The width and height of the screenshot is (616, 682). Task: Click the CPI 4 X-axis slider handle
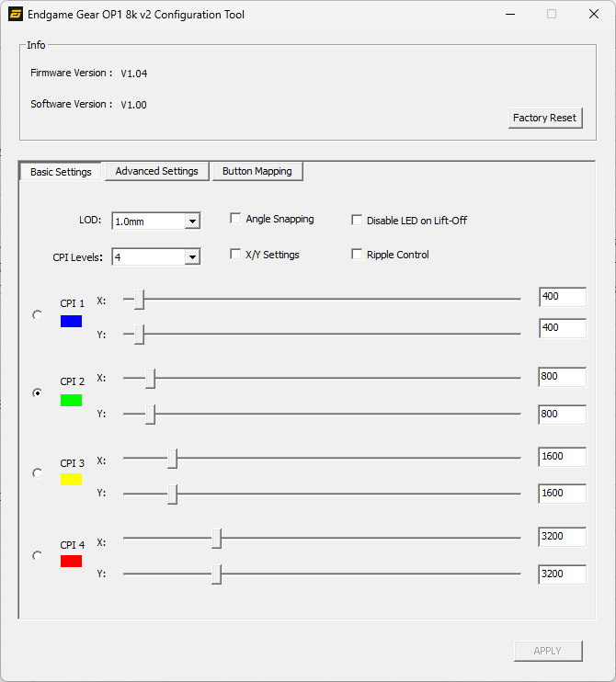pyautogui.click(x=216, y=539)
